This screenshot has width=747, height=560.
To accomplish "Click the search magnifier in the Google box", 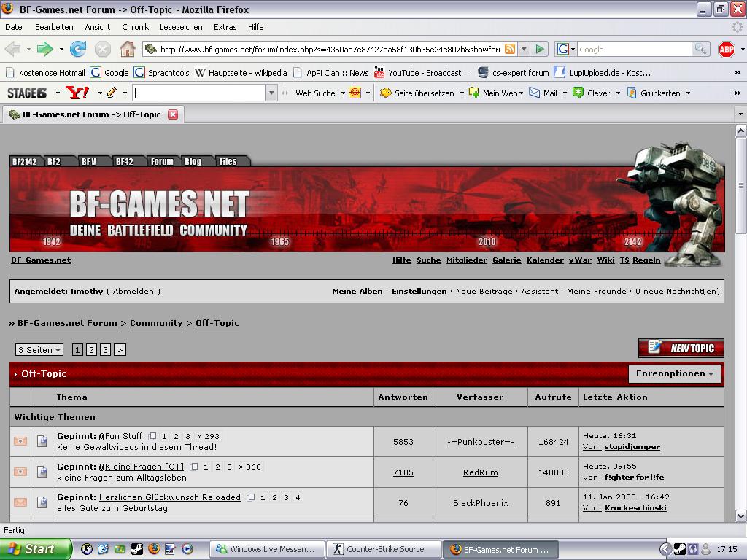I will click(700, 49).
